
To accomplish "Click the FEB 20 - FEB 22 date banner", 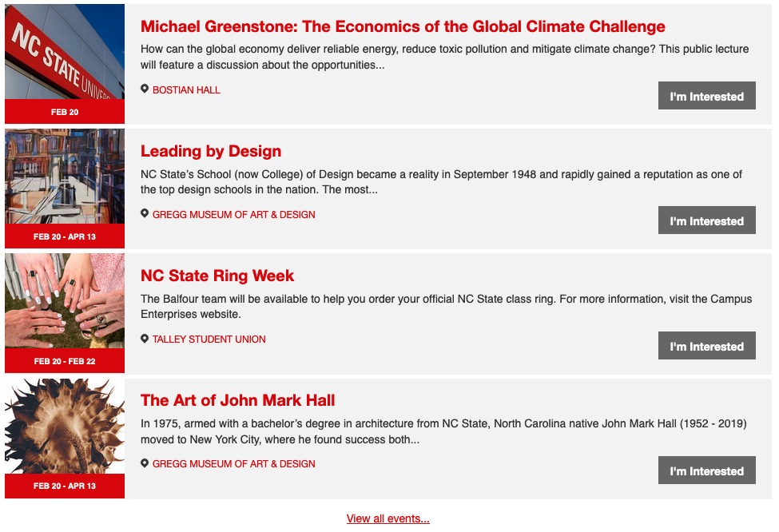I will (x=65, y=361).
